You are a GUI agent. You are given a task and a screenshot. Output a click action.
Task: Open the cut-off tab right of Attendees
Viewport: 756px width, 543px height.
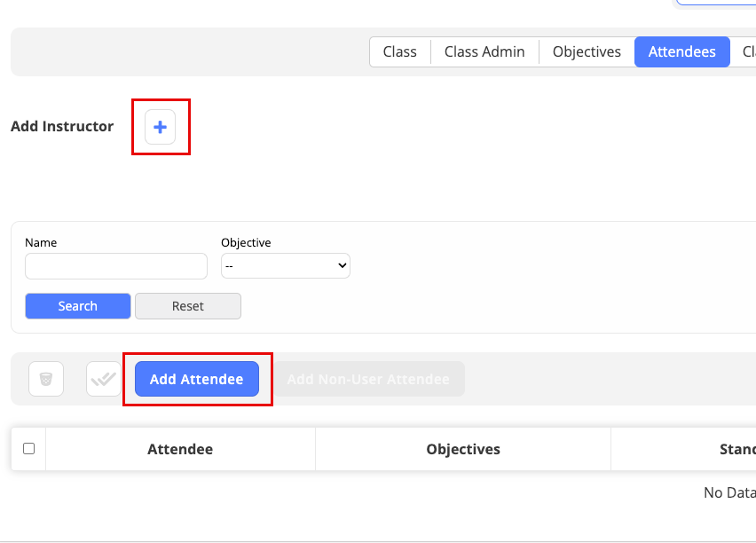pyautogui.click(x=748, y=51)
